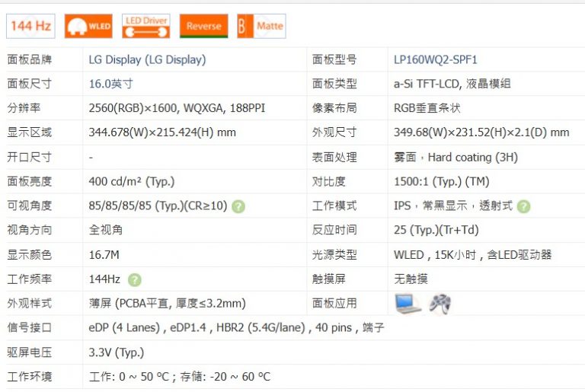Screen dimensions: 585x392
Task: Select surface value '雾面, Hard coating (3H)'
Action: (x=456, y=158)
